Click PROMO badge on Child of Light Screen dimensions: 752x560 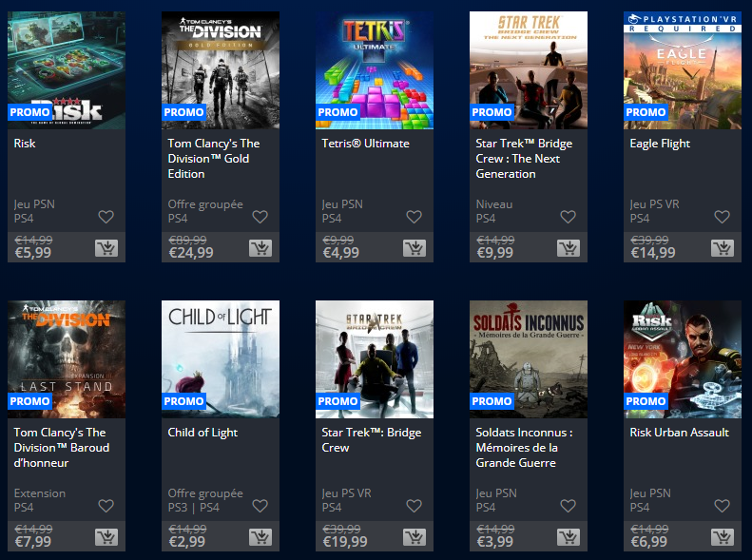(x=183, y=401)
